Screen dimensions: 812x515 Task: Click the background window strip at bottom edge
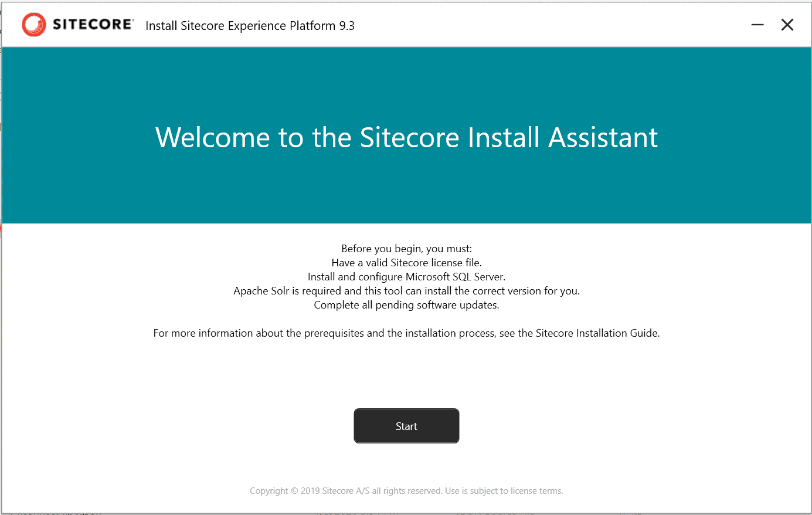point(406,513)
